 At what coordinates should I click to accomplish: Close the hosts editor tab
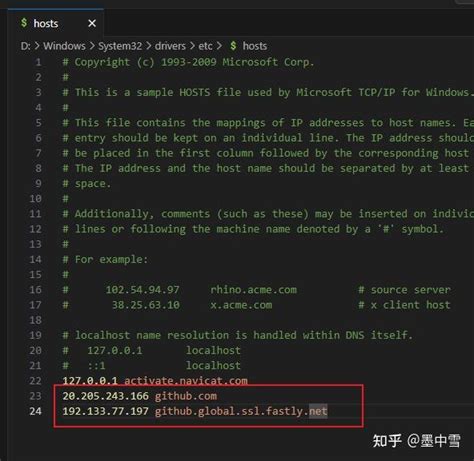pyautogui.click(x=92, y=23)
